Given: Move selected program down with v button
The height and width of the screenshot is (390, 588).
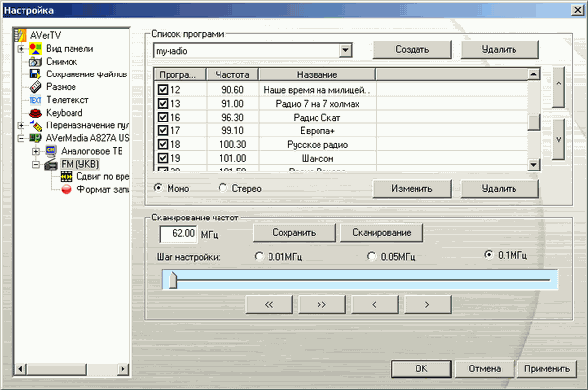Looking at the screenshot, I should [x=559, y=139].
